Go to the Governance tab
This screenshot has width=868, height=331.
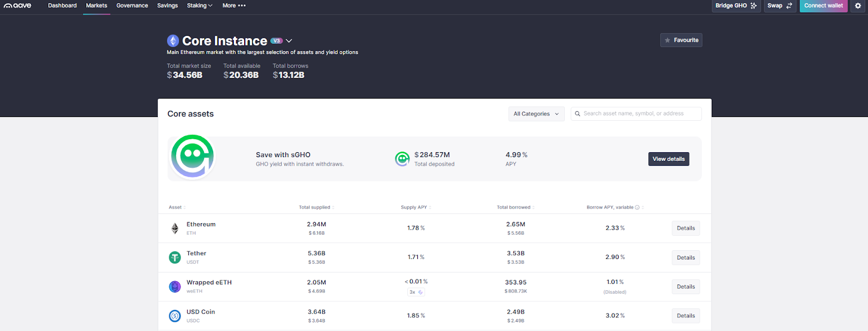pos(132,5)
